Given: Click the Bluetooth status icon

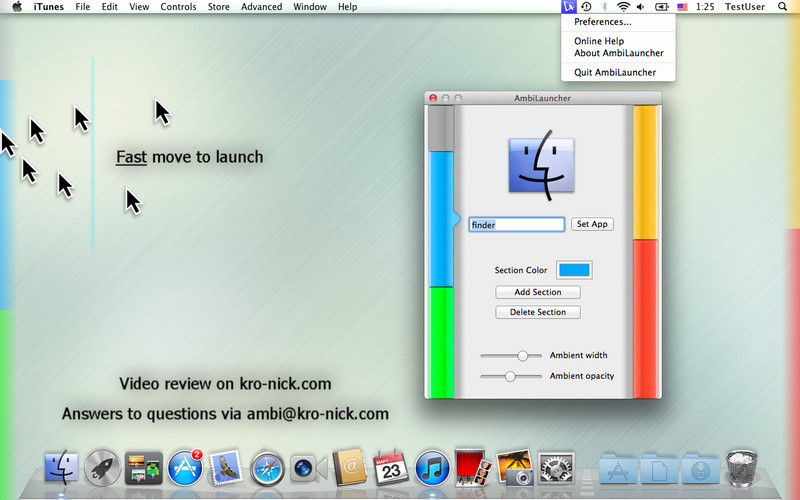Looking at the screenshot, I should tap(605, 7).
